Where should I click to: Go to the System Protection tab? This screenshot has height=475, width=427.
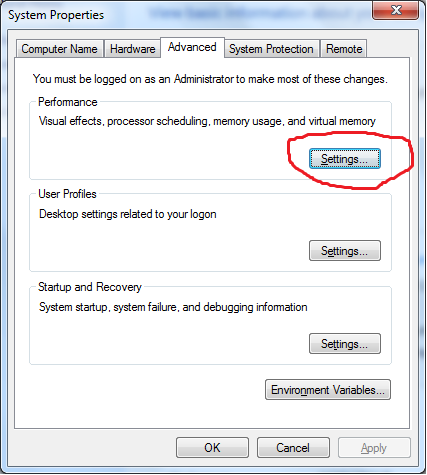[x=271, y=49]
